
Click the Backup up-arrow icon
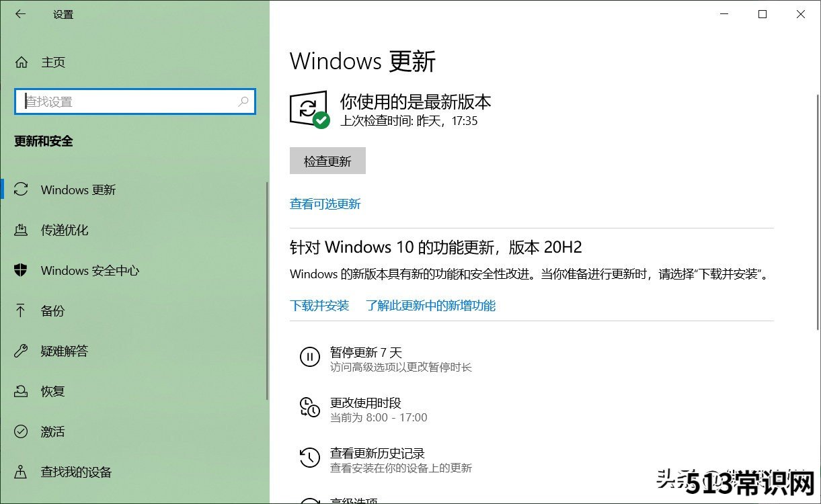coord(22,310)
